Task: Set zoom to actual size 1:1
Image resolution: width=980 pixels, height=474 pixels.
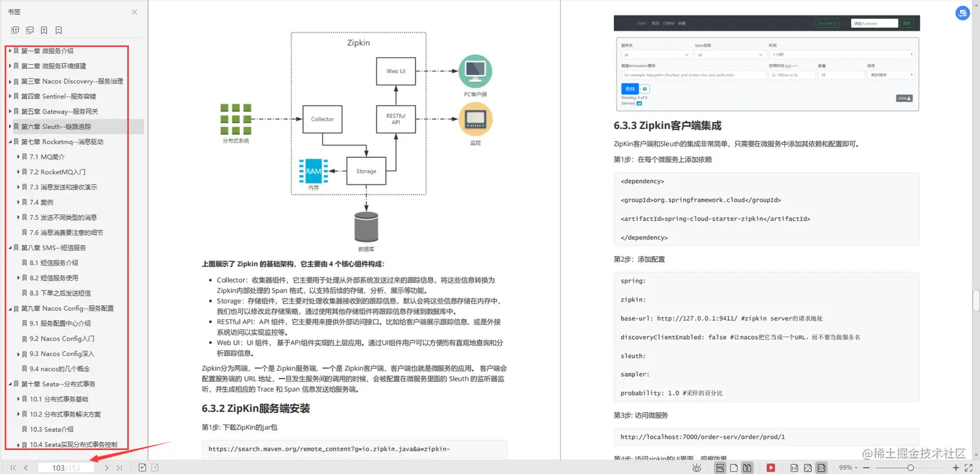Action: tap(794, 468)
